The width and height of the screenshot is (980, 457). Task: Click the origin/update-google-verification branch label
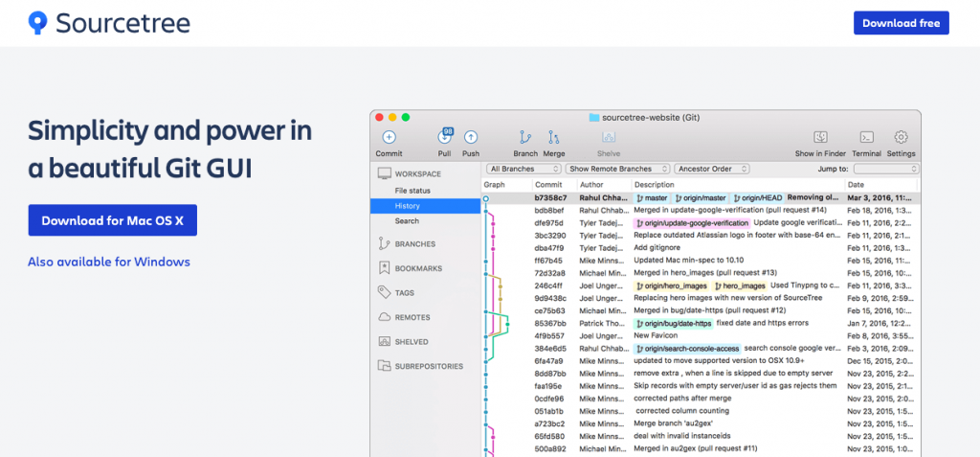[692, 223]
